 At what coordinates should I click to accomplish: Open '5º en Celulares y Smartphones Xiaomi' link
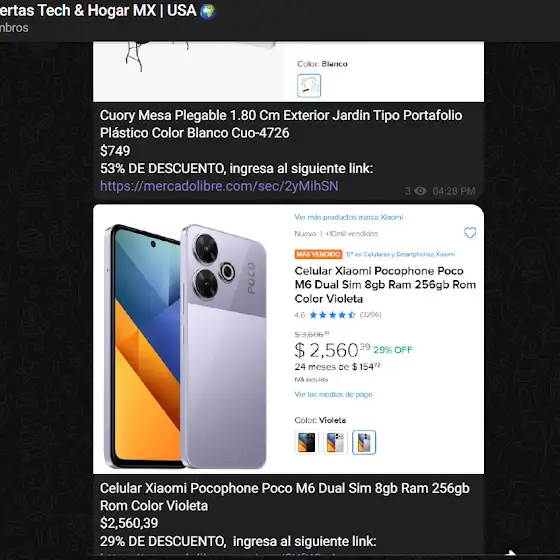(x=401, y=254)
